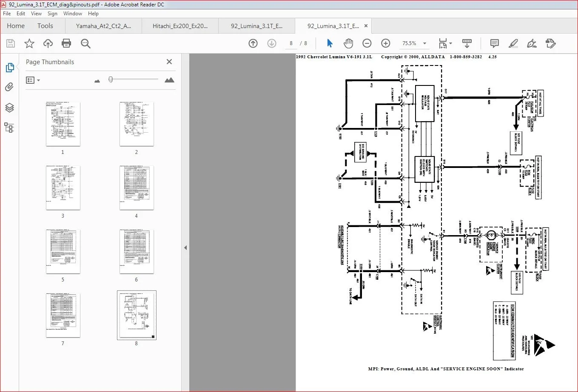
Task: Click the stamp/edit tool icon
Action: pyautogui.click(x=550, y=43)
